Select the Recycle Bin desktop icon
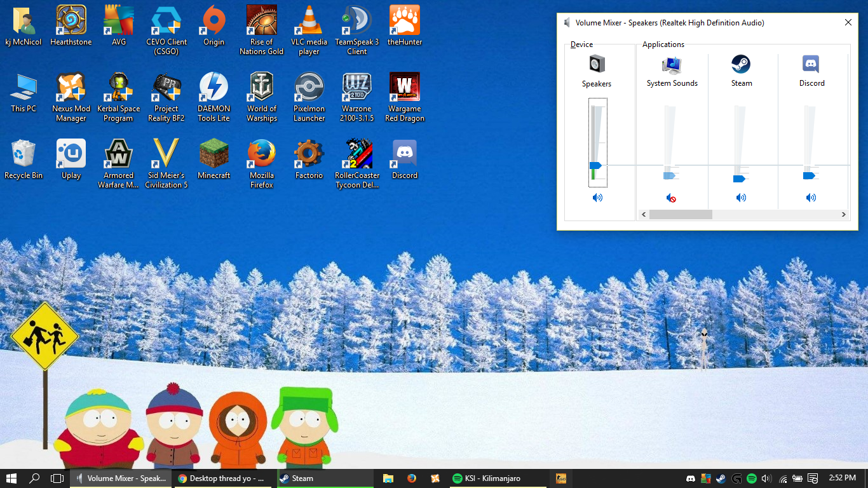 (24, 159)
